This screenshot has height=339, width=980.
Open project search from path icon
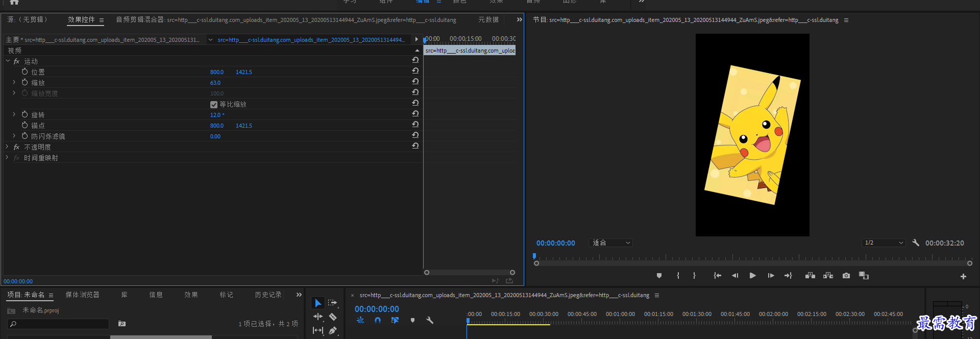[122, 324]
